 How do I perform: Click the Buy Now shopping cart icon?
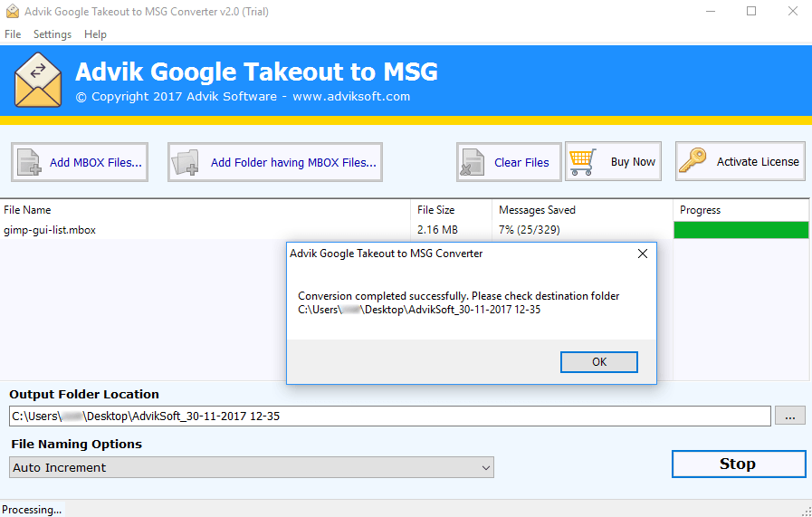point(583,162)
